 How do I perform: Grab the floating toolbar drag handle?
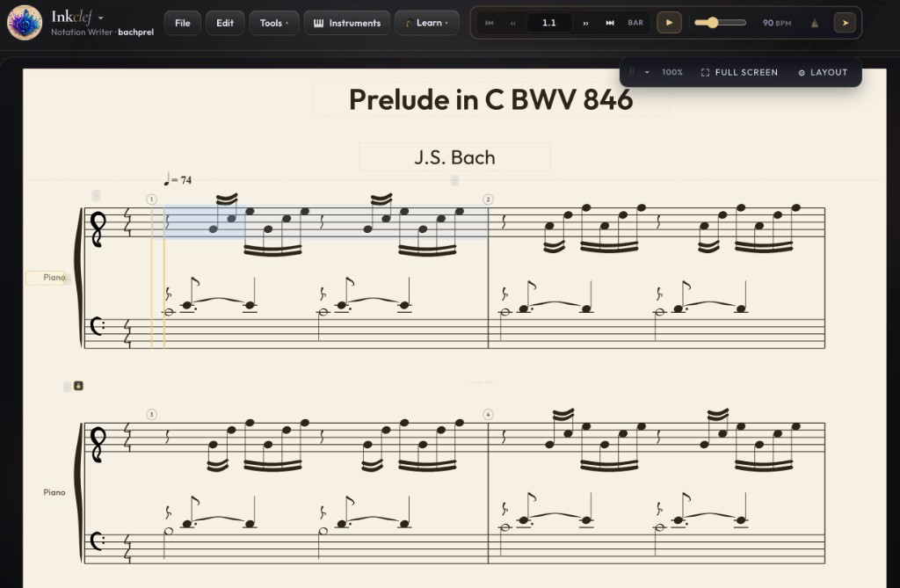(x=631, y=72)
